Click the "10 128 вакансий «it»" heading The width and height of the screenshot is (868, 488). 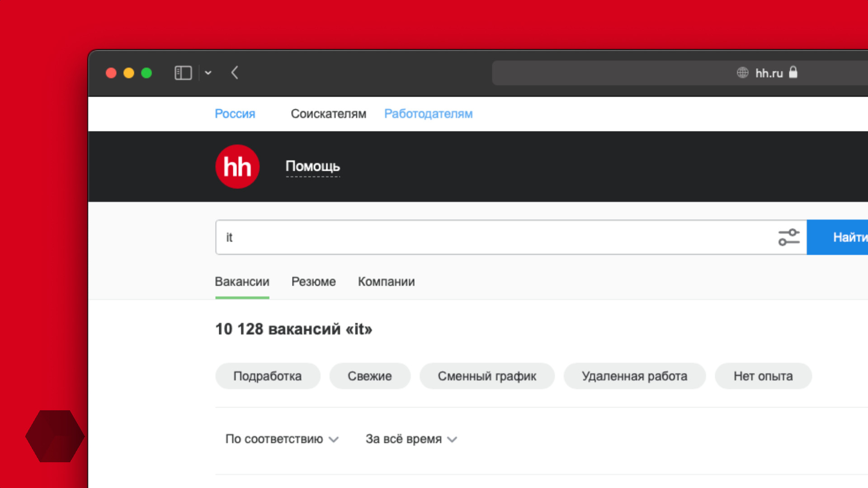[x=294, y=329]
